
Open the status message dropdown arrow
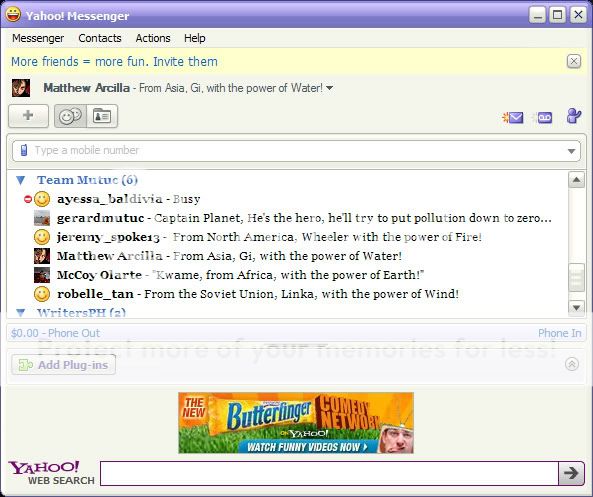329,88
